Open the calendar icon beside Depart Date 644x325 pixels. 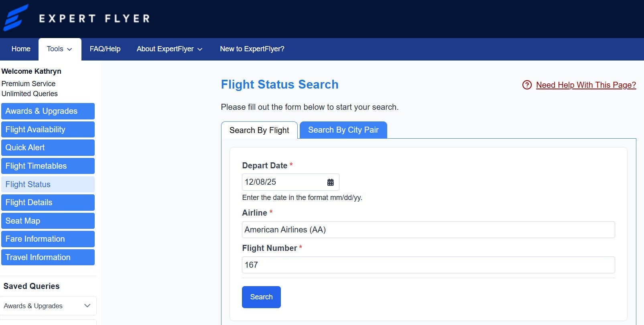330,182
